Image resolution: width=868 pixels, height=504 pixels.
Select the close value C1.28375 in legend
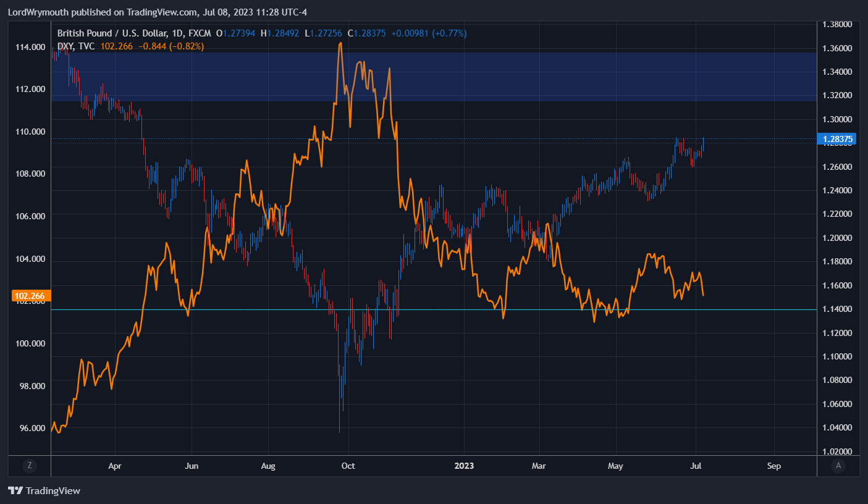368,33
